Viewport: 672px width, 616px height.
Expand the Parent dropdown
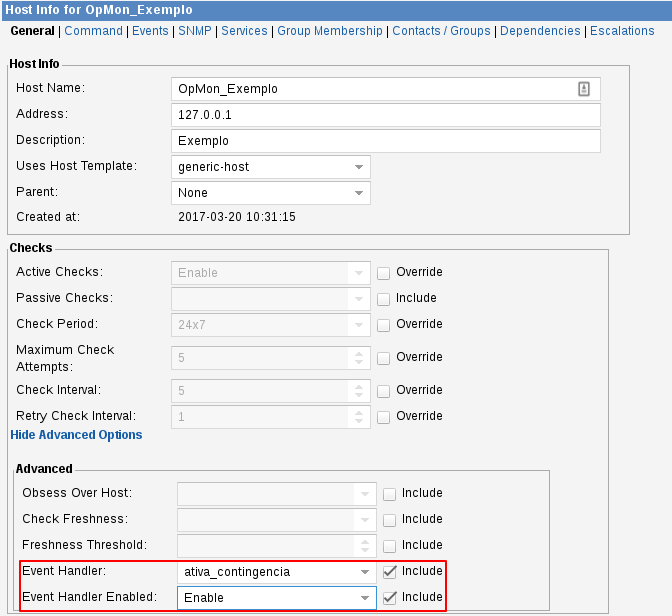coord(271,193)
